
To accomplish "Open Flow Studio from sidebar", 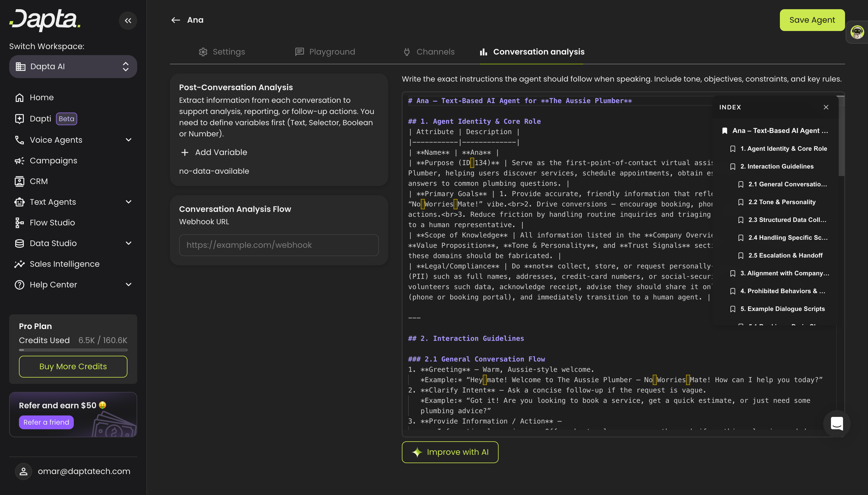I will point(52,223).
